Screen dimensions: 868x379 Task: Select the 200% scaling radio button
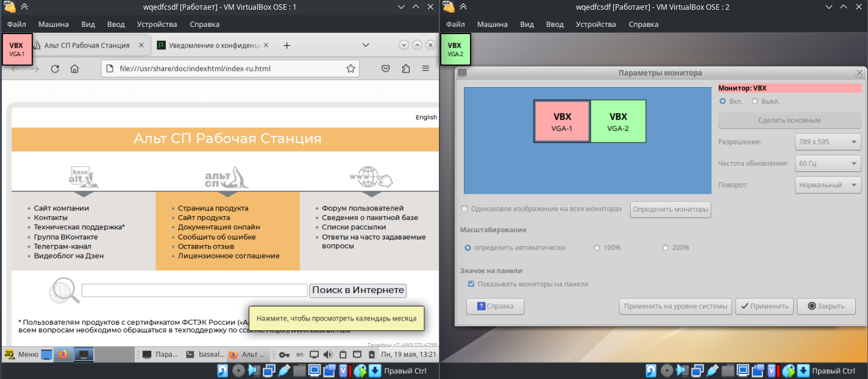point(666,248)
